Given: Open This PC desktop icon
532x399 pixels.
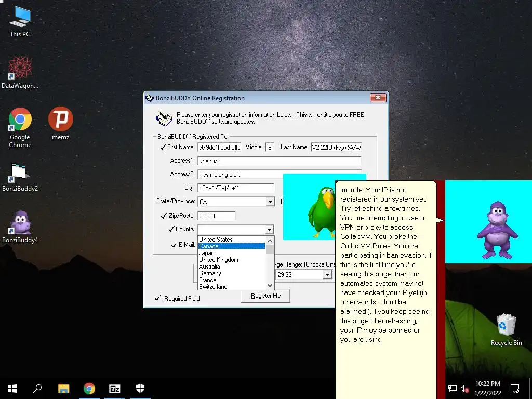Looking at the screenshot, I should 20,21.
